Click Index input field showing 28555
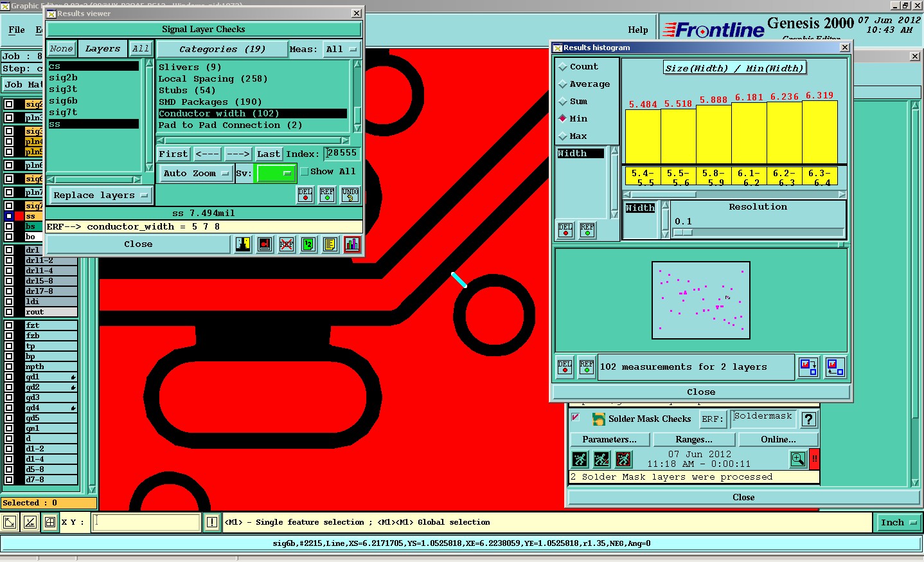 (342, 154)
